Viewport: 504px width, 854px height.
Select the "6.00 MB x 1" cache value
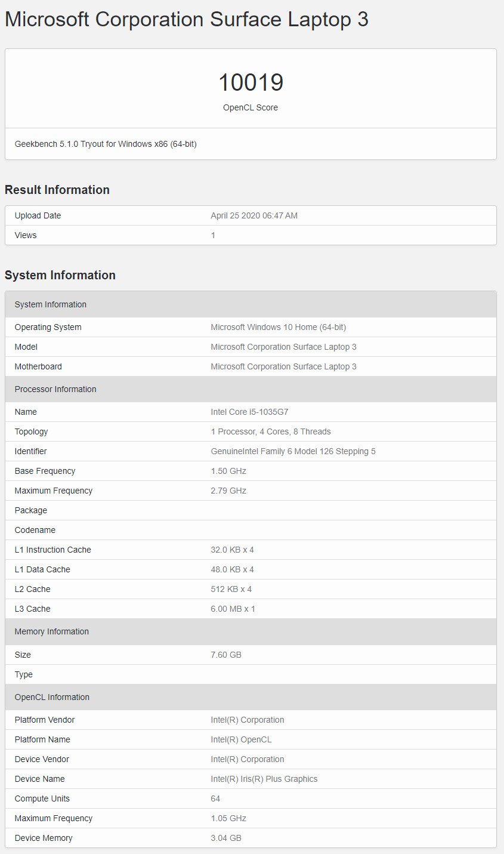click(233, 609)
